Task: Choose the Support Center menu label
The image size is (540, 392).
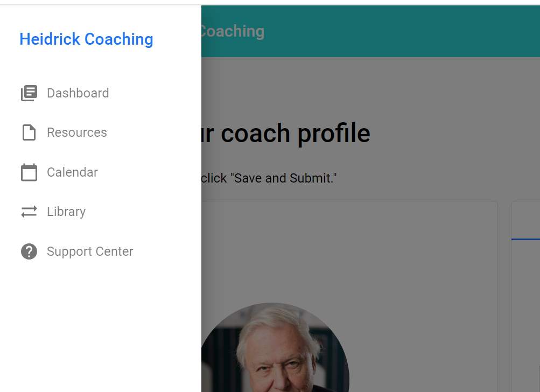Action: pyautogui.click(x=90, y=251)
